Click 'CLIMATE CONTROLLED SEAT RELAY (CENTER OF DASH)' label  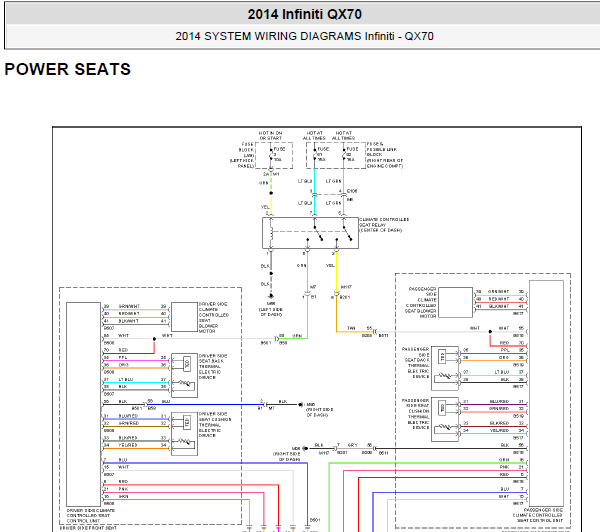coord(384,225)
